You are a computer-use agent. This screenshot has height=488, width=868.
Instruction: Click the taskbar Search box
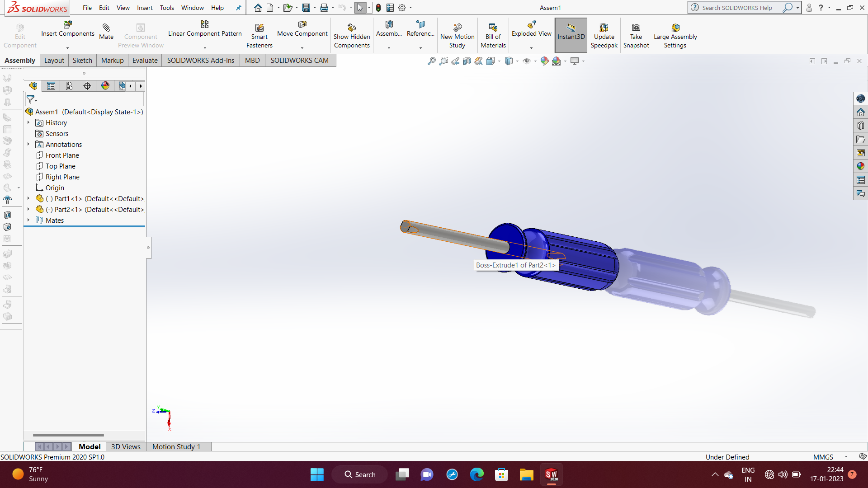(x=360, y=474)
